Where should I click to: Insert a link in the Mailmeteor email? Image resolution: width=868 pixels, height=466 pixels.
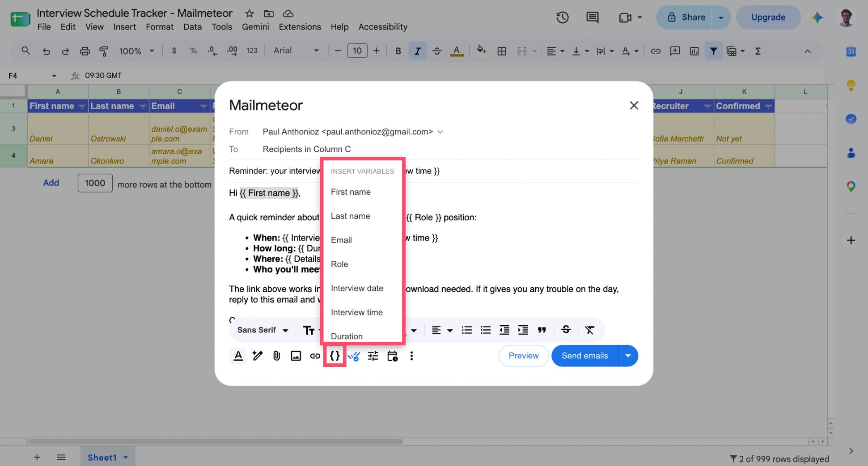coord(315,356)
